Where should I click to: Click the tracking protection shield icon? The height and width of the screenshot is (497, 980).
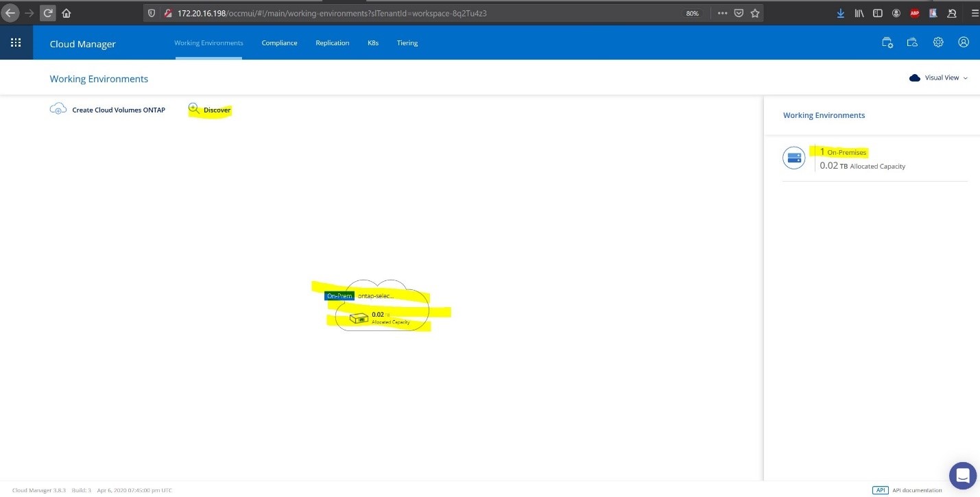pyautogui.click(x=152, y=13)
